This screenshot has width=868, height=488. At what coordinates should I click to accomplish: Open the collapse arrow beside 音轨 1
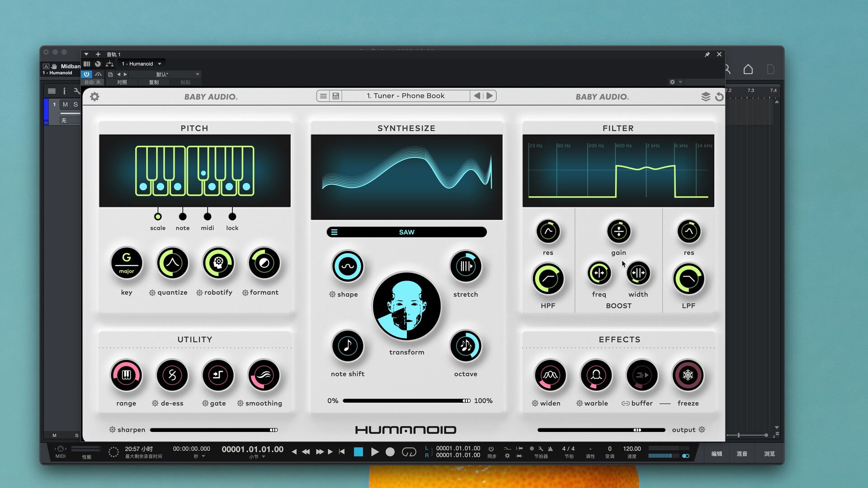tap(86, 54)
